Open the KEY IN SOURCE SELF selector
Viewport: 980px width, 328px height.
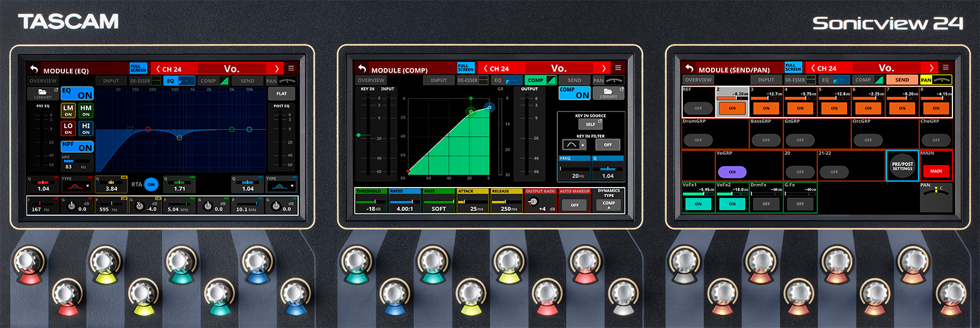tap(590, 124)
